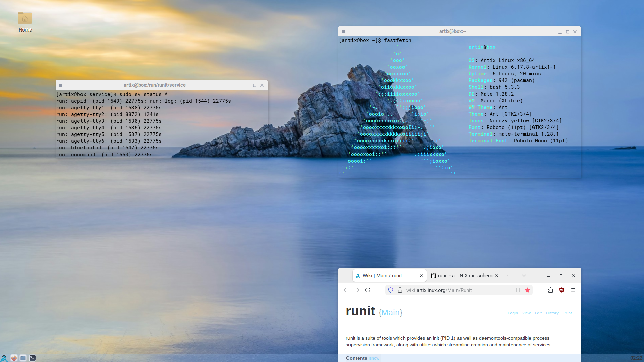The image size is (644, 362).
Task: Click the uBlock Origin extension icon
Action: click(x=562, y=290)
